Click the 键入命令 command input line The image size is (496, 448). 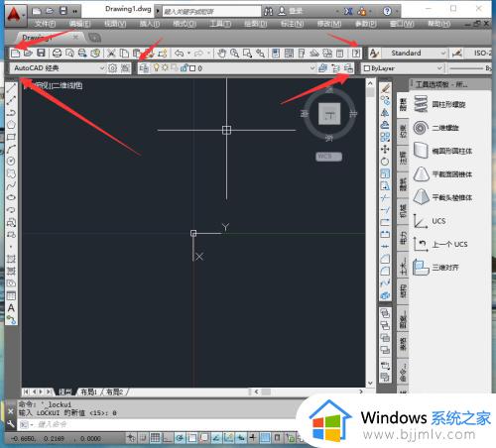[x=159, y=424]
